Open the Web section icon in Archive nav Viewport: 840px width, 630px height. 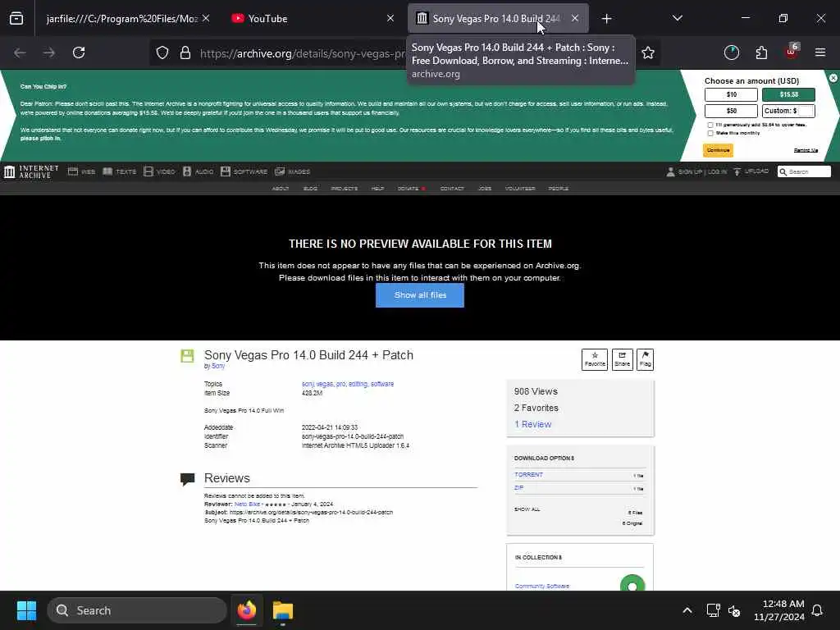tap(81, 171)
